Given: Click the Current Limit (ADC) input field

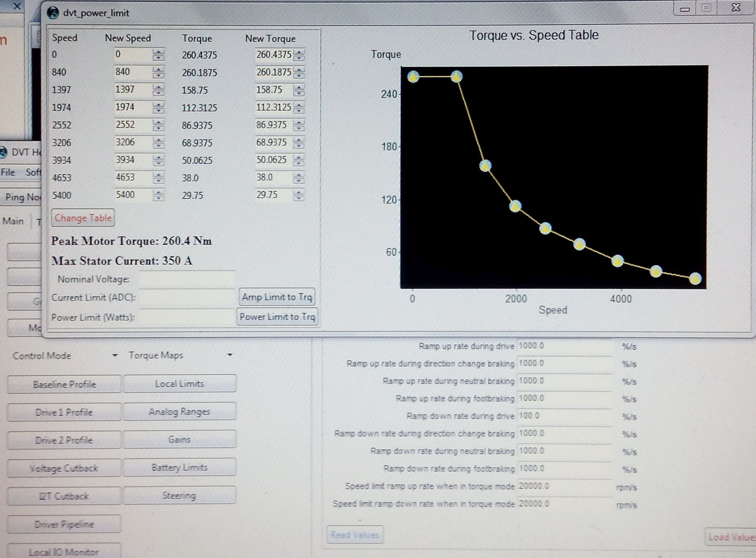Looking at the screenshot, I should click(187, 298).
